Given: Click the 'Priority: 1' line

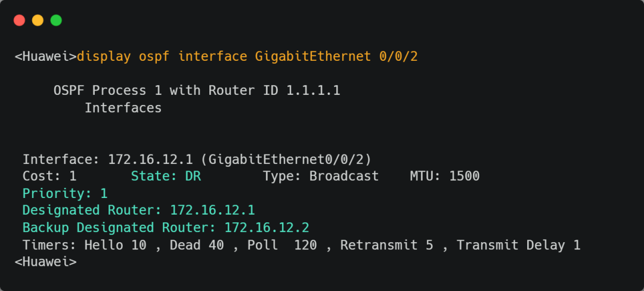Looking at the screenshot, I should click(65, 193).
